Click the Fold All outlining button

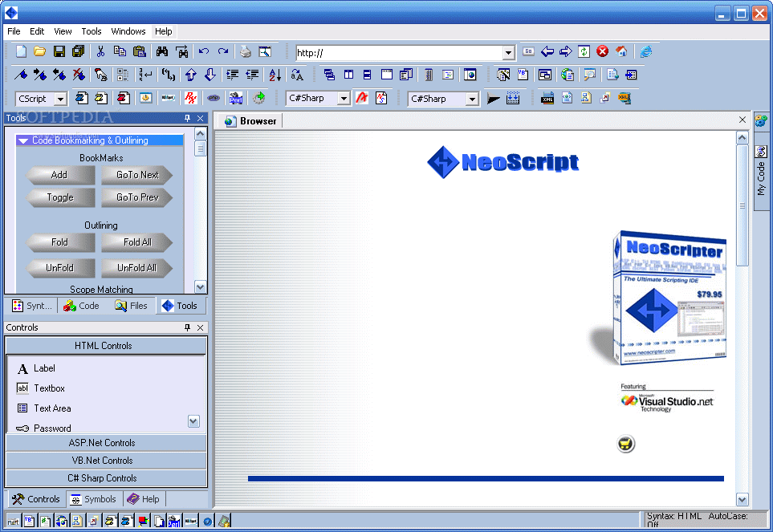click(137, 242)
